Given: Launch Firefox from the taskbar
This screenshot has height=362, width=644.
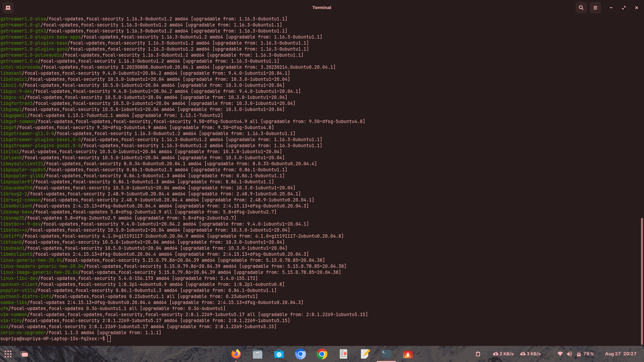Looking at the screenshot, I should coord(236,354).
